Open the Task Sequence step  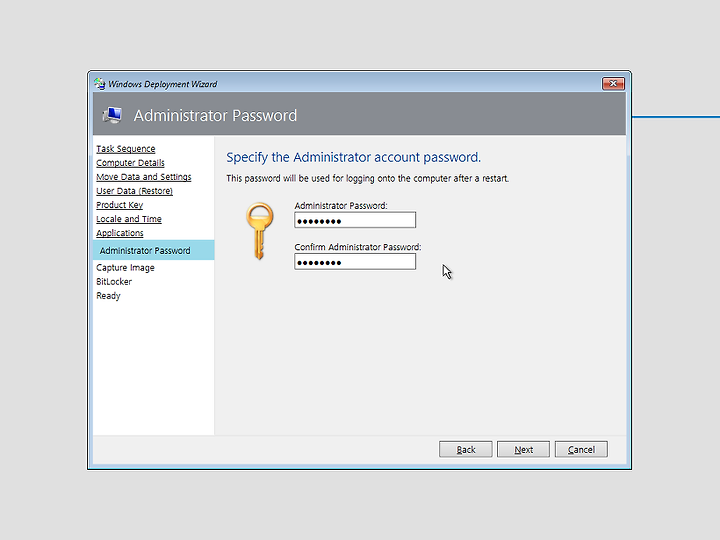(126, 149)
